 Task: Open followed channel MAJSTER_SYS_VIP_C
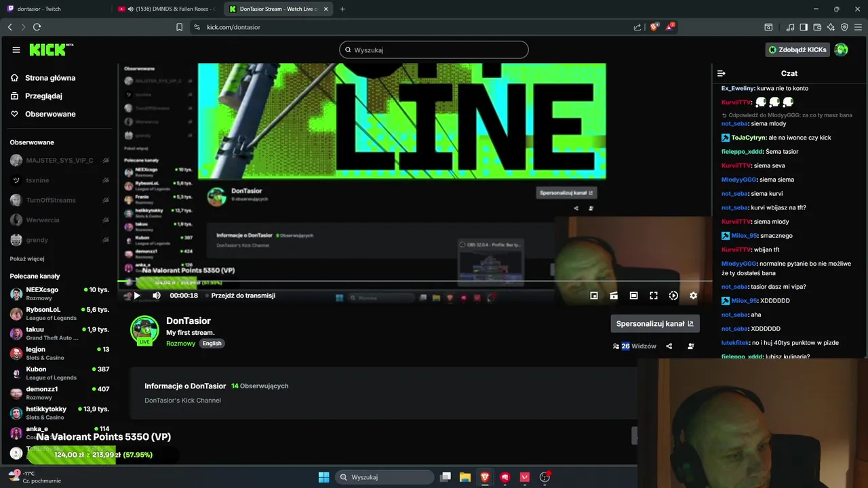[x=60, y=161]
